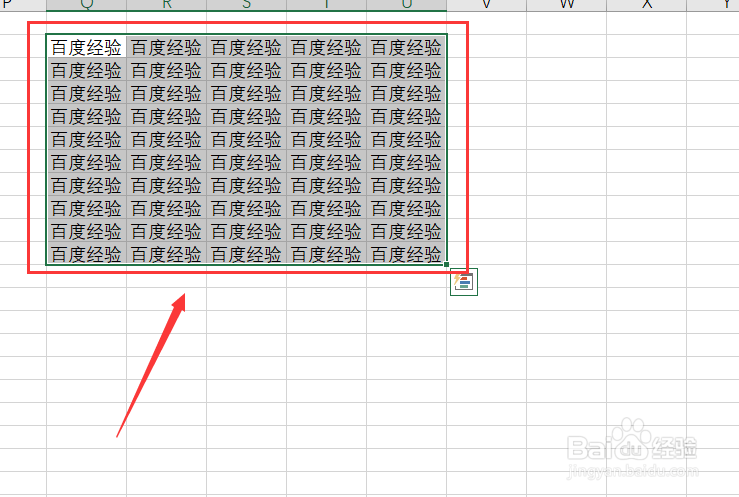
Task: Select column Q header
Action: [x=87, y=5]
